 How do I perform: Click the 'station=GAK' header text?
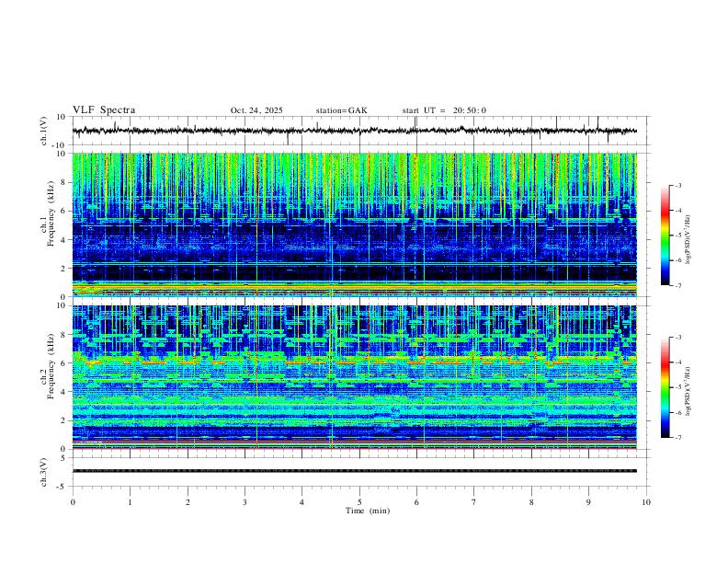point(341,110)
